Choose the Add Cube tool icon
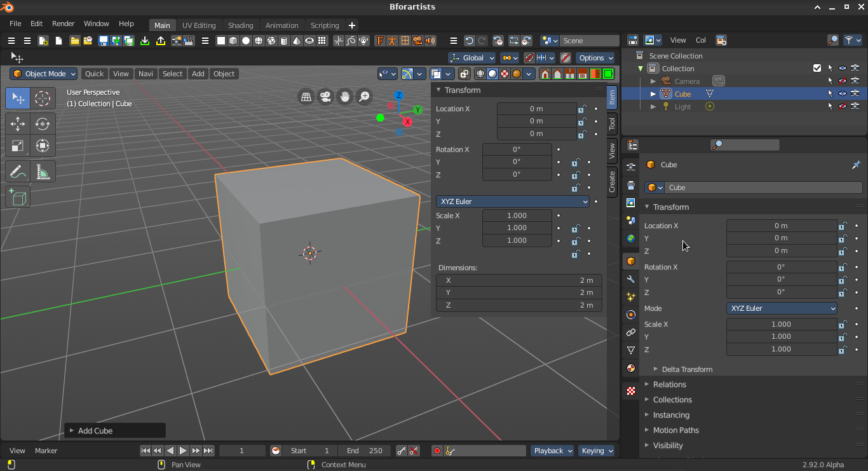The width and height of the screenshot is (868, 471). pyautogui.click(x=18, y=198)
